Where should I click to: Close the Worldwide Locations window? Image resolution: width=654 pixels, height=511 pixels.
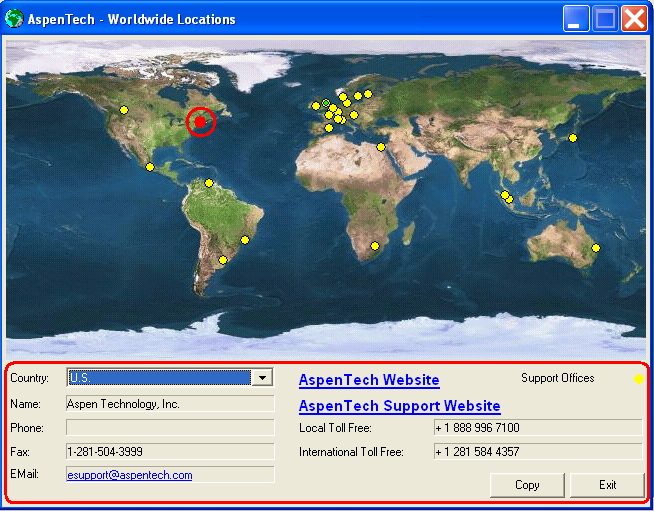pyautogui.click(x=634, y=19)
